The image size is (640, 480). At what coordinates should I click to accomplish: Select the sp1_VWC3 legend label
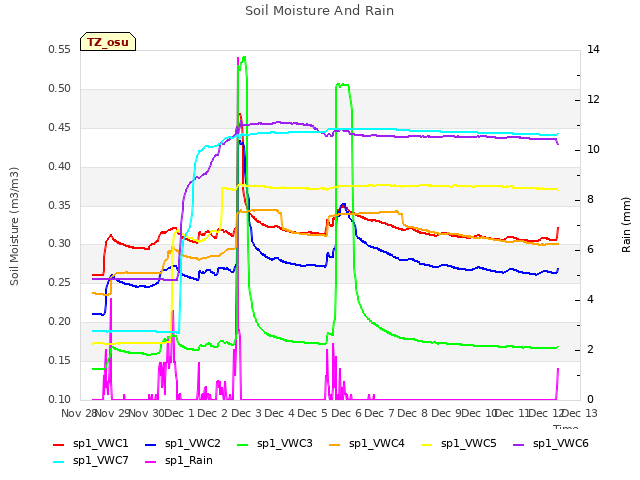pyautogui.click(x=284, y=444)
